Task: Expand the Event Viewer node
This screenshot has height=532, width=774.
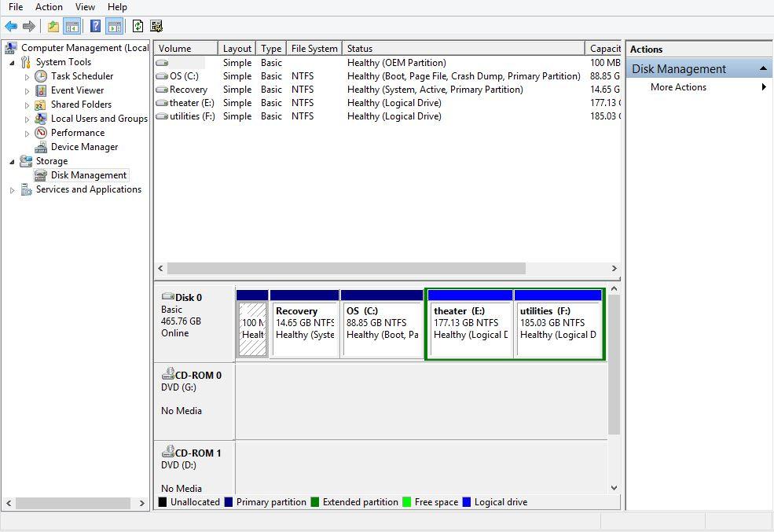Action: tap(27, 91)
